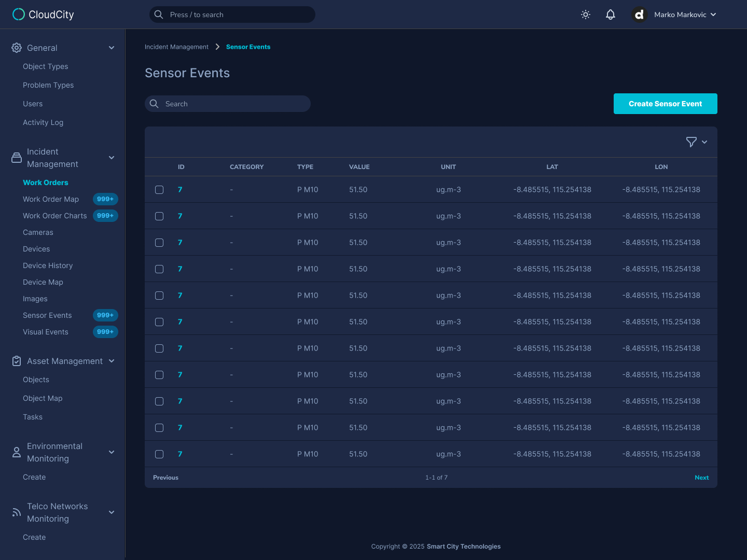Toggle the light theme sun icon
Screen dimensions: 747x560
[585, 15]
